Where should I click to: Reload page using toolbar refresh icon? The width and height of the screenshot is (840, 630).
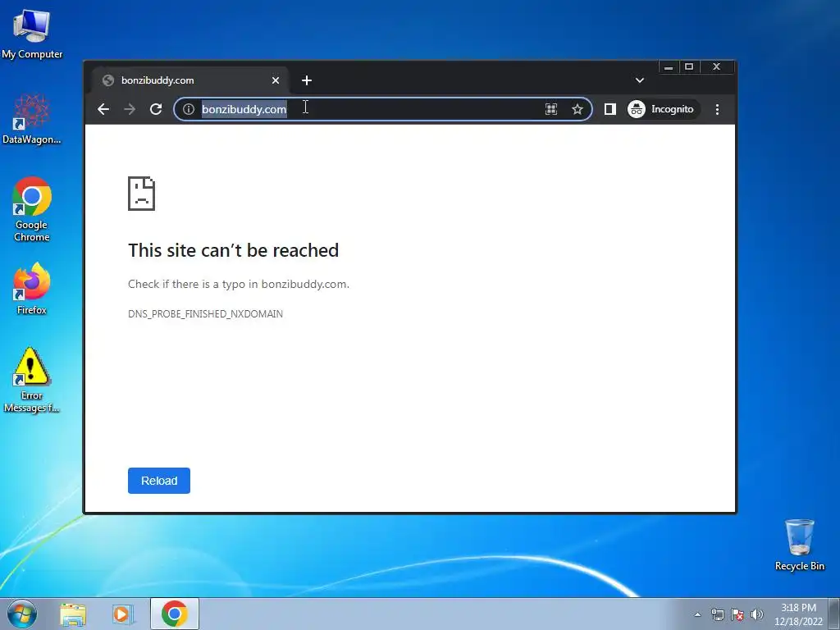[x=156, y=109]
